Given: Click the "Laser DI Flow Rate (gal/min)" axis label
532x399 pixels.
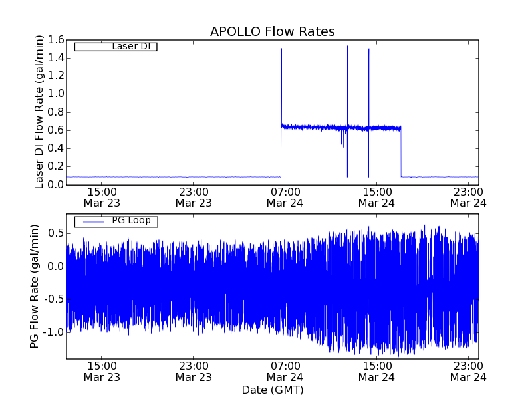Looking at the screenshot, I should 39,112.
